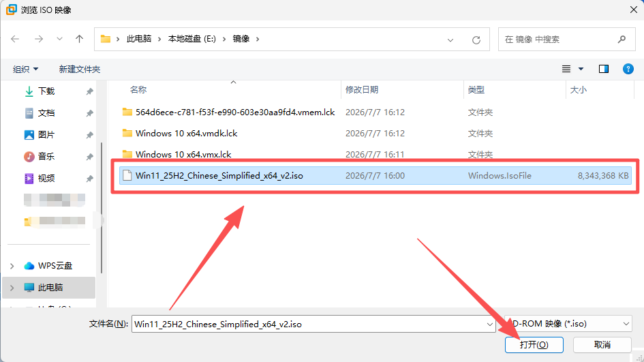644x362 pixels.
Task: Sort by the 大小 column header
Action: coord(579,89)
